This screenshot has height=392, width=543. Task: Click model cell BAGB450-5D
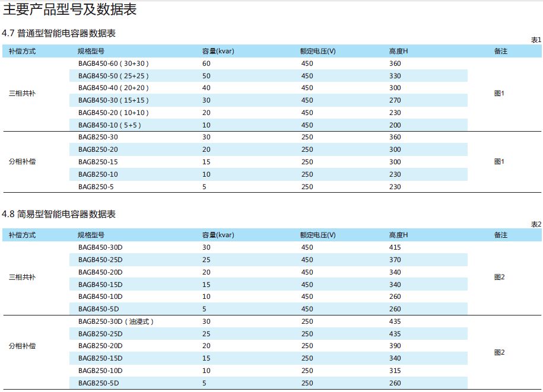click(99, 309)
